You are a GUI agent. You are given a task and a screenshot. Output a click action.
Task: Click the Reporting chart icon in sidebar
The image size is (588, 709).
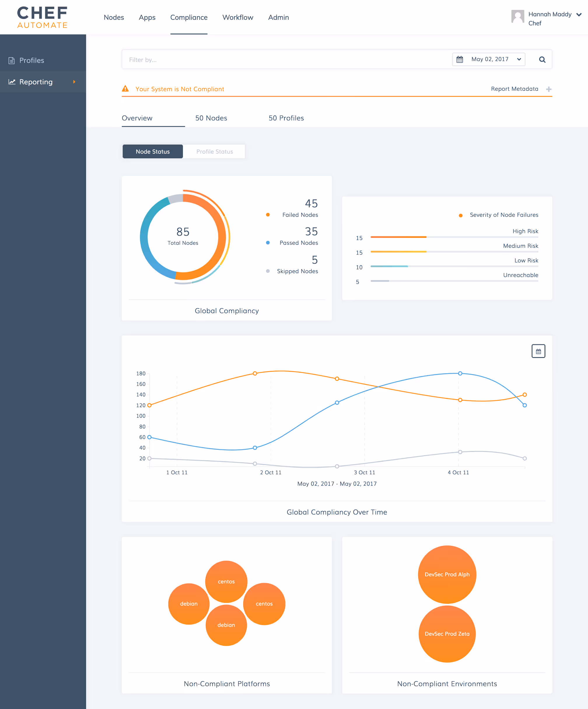(x=12, y=82)
